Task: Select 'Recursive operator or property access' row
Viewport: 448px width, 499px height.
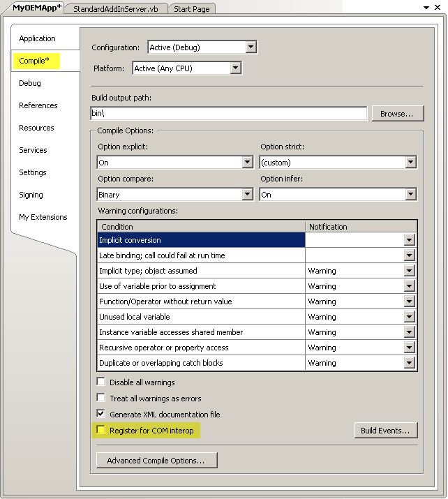Action: 201,348
